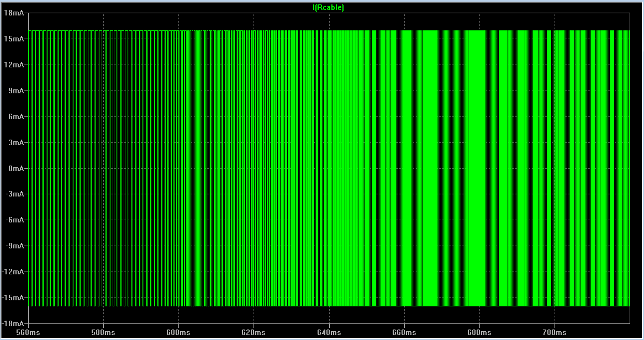Click the 12mA vertical axis label

[x=14, y=65]
